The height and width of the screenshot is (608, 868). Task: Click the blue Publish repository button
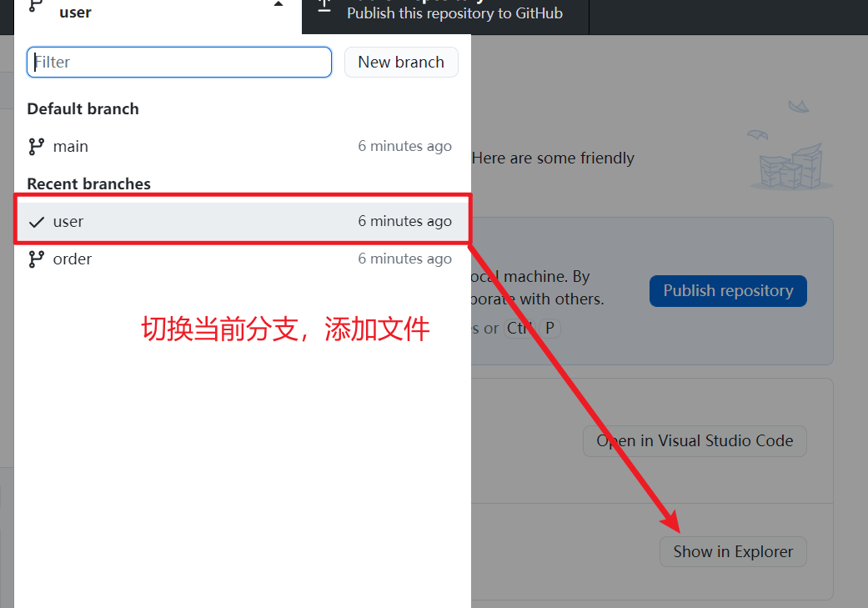pyautogui.click(x=728, y=291)
